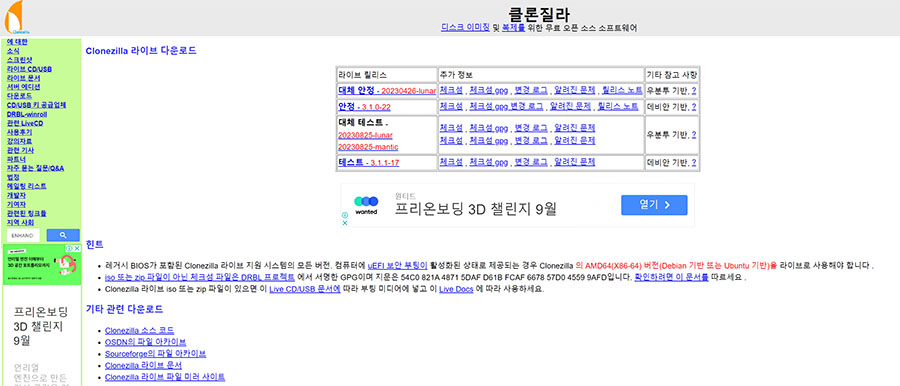Open the 기여자 sidebar link
This screenshot has height=386, width=900.
[17, 204]
